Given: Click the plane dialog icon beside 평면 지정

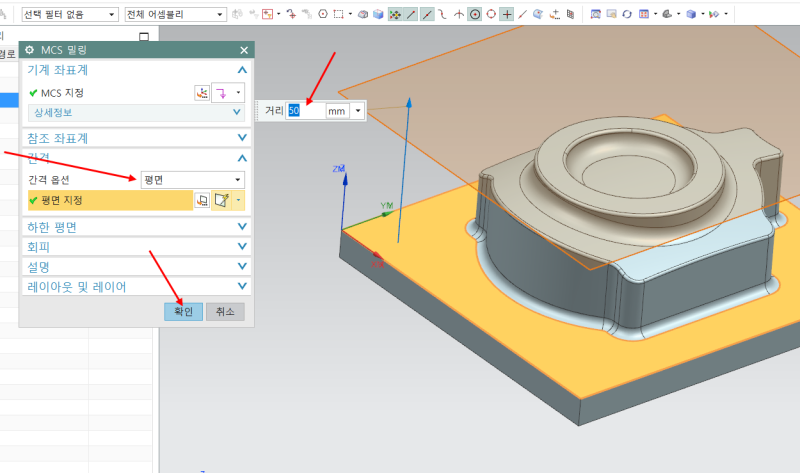Looking at the screenshot, I should (x=202, y=201).
